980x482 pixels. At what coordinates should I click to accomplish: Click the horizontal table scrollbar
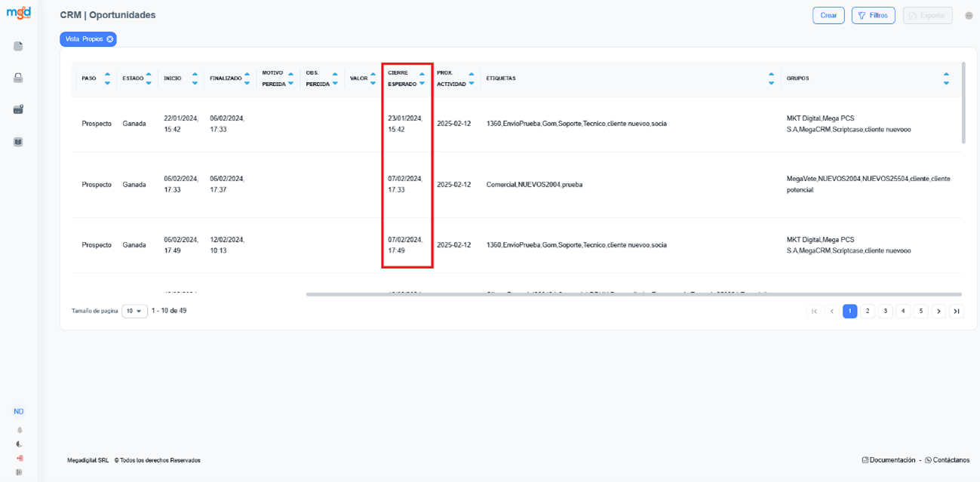(x=633, y=294)
